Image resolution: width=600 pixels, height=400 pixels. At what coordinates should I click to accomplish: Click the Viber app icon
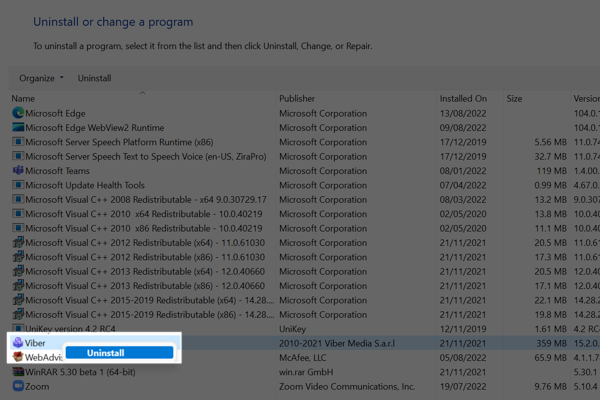(x=18, y=343)
